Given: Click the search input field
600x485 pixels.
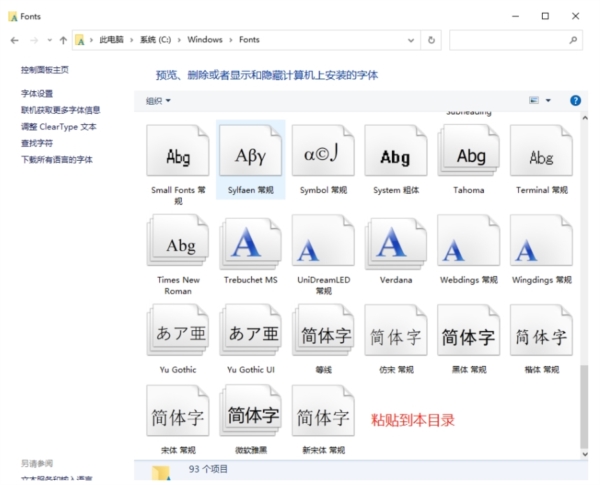Looking at the screenshot, I should pos(516,40).
